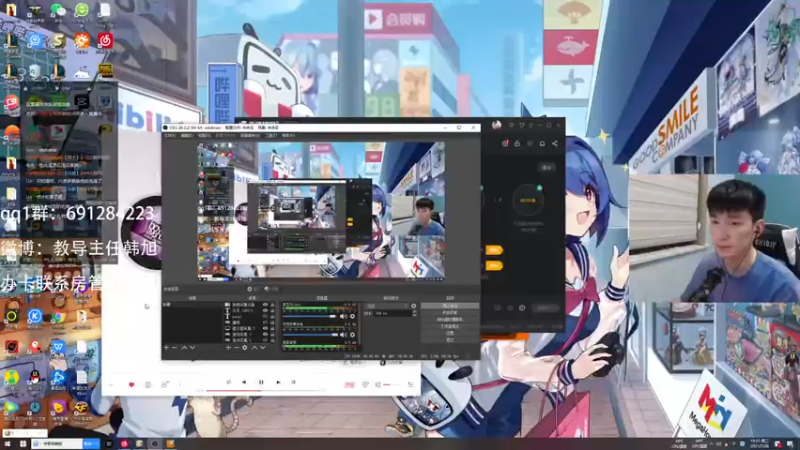Open audio quality badge in music player
The height and width of the screenshot is (450, 800).
click(349, 384)
